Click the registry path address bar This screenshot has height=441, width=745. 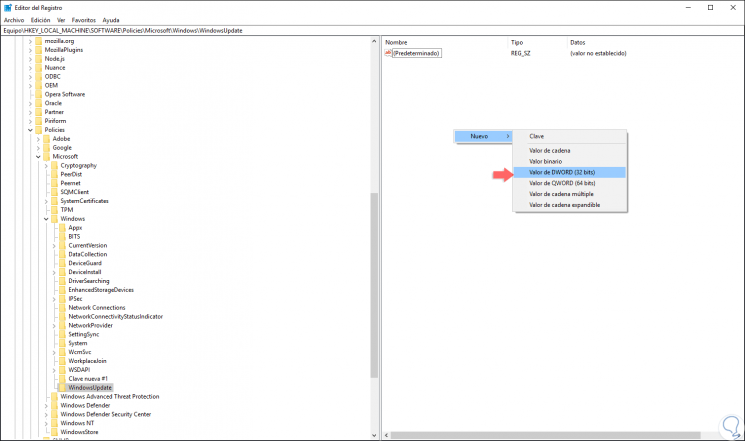[x=372, y=30]
